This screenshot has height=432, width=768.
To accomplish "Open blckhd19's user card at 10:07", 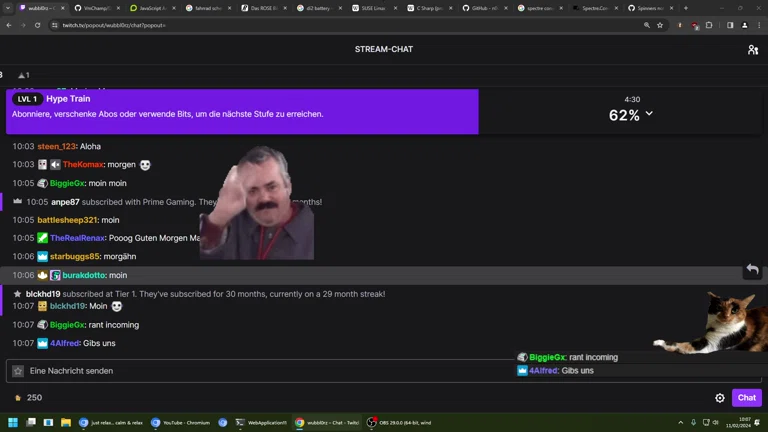I will [68, 306].
